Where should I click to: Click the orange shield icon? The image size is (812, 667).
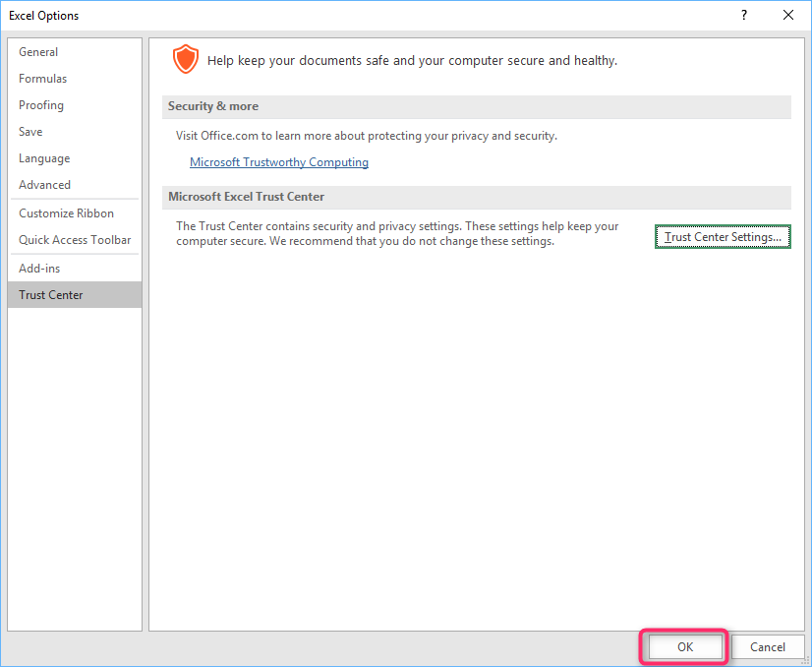[186, 59]
